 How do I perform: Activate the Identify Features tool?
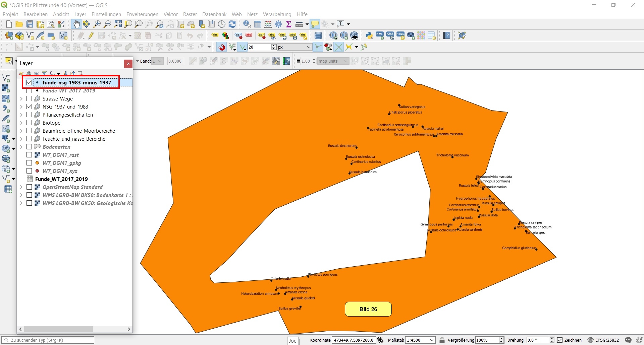(x=247, y=24)
